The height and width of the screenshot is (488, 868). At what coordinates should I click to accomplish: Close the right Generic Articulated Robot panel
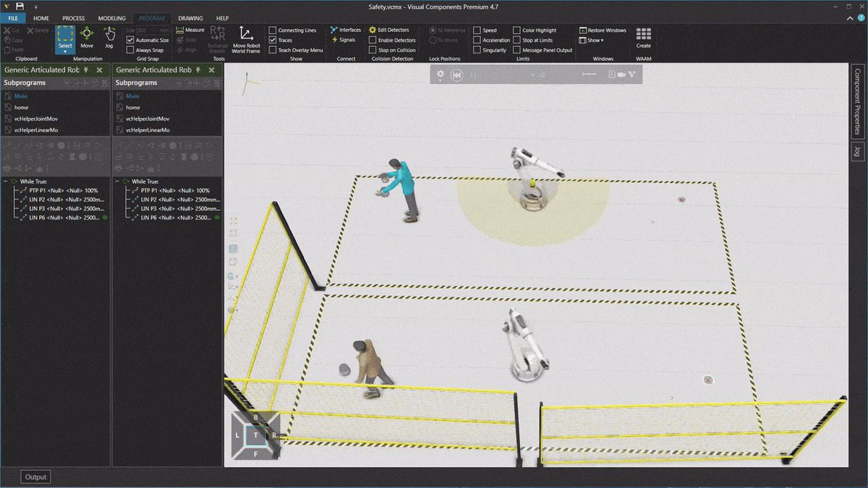click(211, 70)
